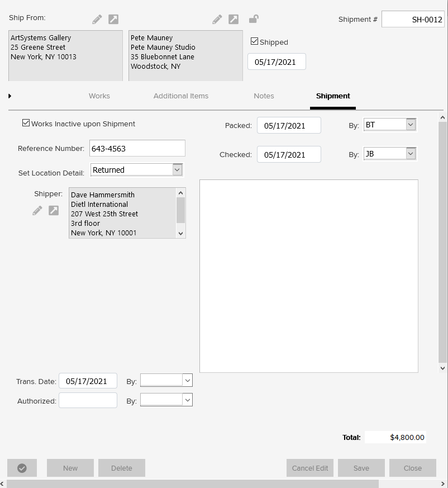Click the Reference Number input field
The height and width of the screenshot is (488, 448).
pyautogui.click(x=137, y=149)
